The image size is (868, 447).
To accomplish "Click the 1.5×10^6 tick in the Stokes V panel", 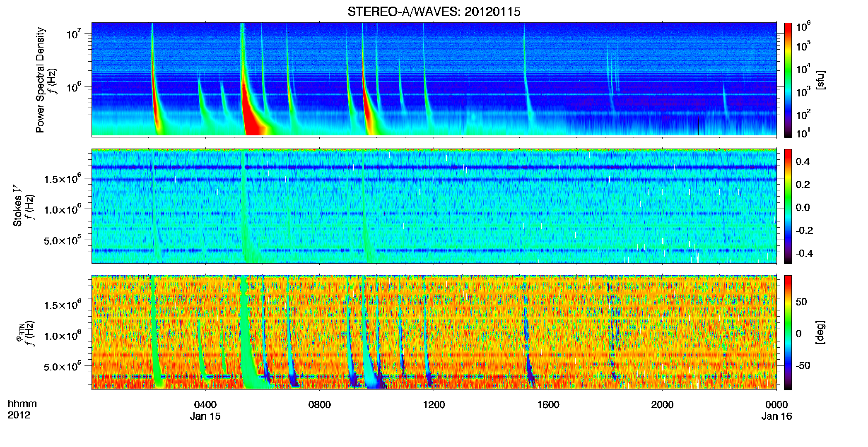I will (x=63, y=178).
